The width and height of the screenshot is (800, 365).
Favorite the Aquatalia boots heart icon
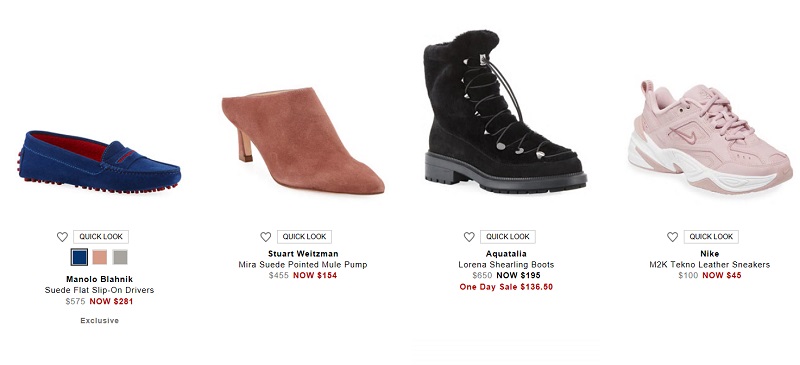tap(469, 237)
